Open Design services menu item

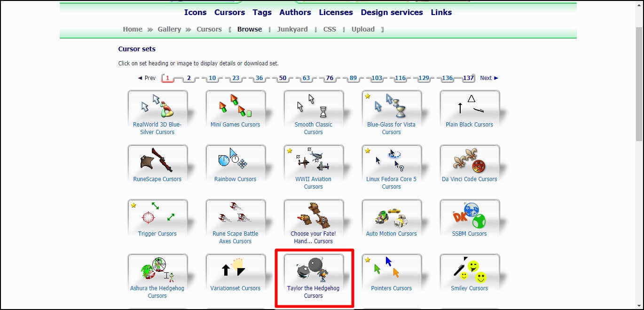[392, 12]
